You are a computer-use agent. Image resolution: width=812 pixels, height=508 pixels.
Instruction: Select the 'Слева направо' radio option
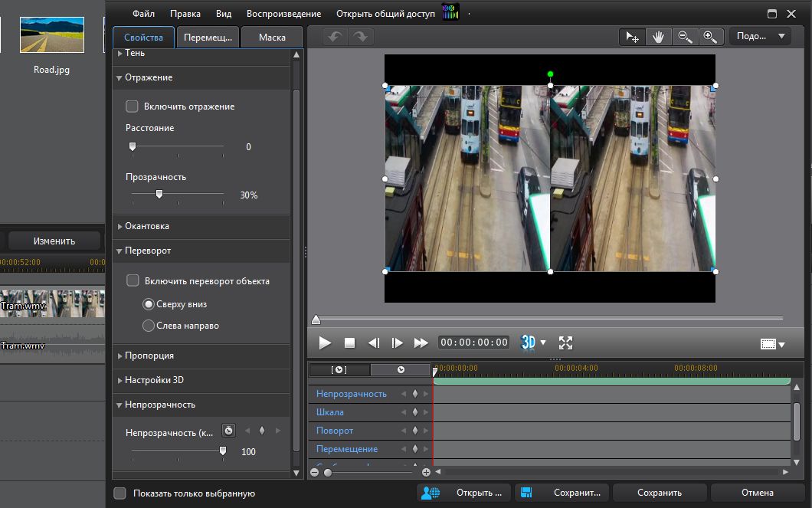(x=149, y=326)
